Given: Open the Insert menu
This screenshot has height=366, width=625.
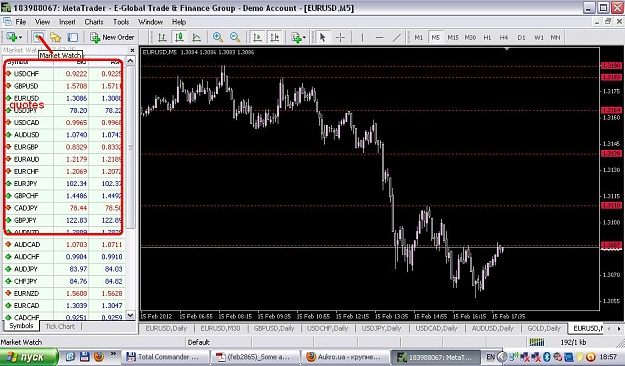Looking at the screenshot, I should [x=67, y=22].
